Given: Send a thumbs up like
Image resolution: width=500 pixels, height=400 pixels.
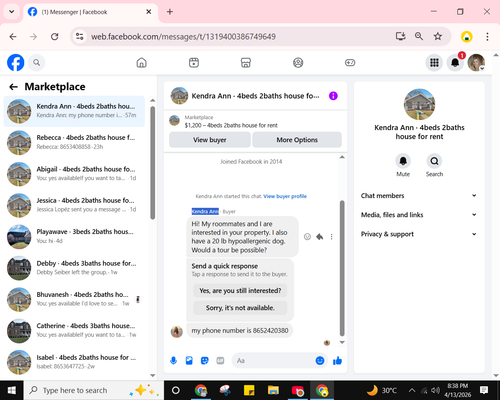Looking at the screenshot, I should click(337, 361).
